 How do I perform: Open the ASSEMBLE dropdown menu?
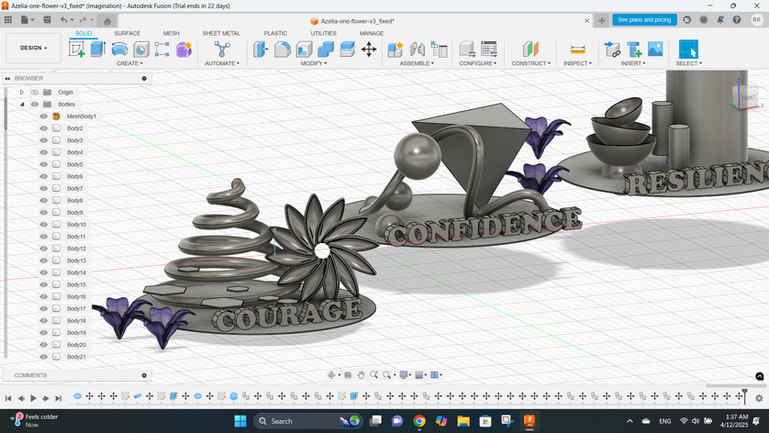pos(416,63)
